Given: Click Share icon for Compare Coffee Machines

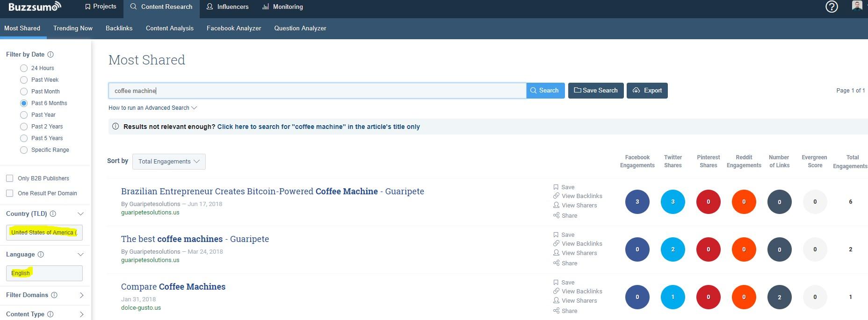Looking at the screenshot, I should pos(556,311).
